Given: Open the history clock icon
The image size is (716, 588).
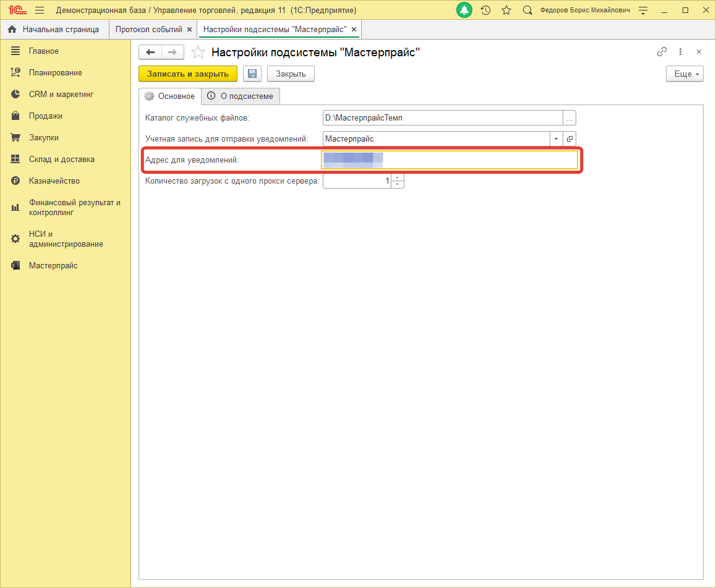Looking at the screenshot, I should [x=485, y=11].
